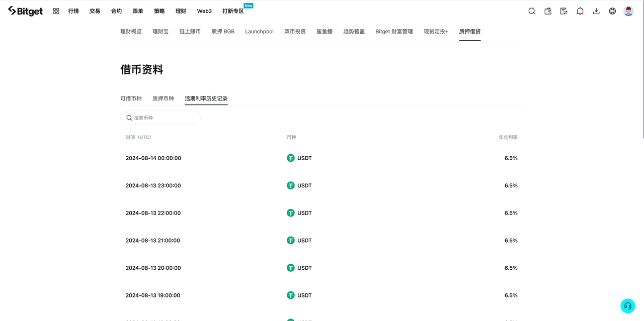Open Bitget 财富管理 tab
The height and width of the screenshot is (321, 644).
[x=394, y=31]
